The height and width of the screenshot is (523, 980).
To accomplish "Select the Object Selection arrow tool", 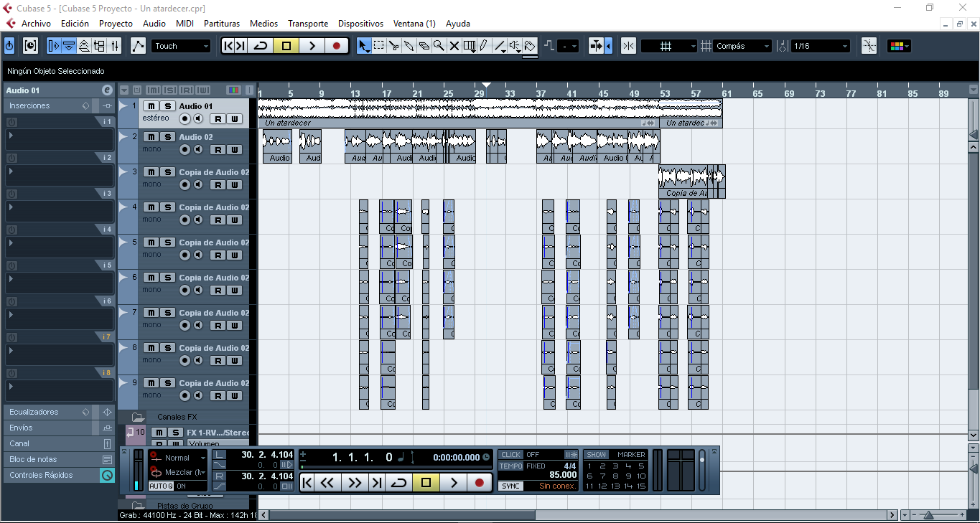I will [364, 46].
